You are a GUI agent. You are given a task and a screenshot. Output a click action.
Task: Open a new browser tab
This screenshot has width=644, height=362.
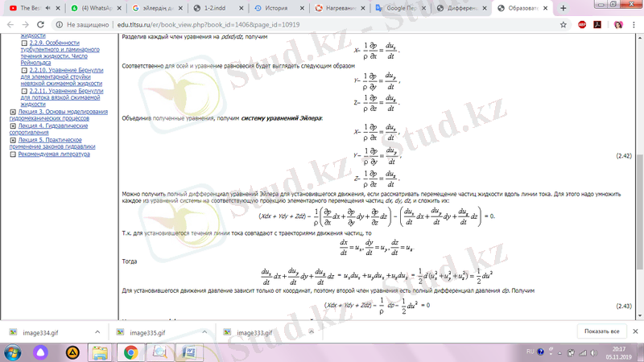tap(563, 8)
